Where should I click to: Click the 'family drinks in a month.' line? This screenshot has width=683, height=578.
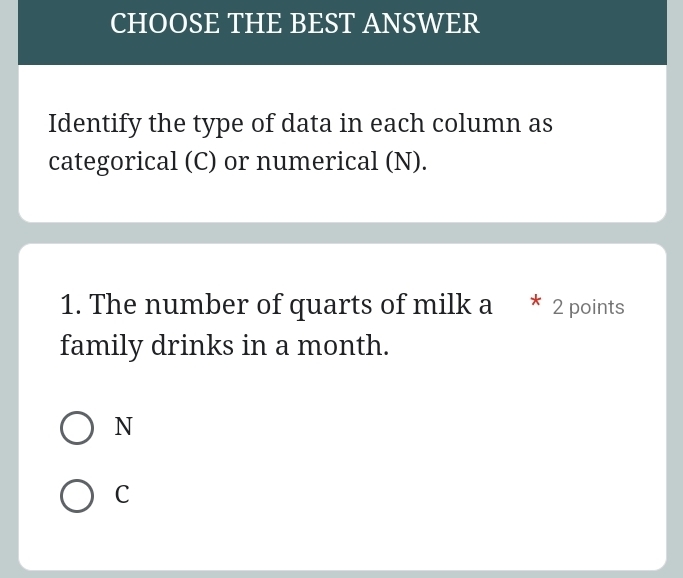224,346
